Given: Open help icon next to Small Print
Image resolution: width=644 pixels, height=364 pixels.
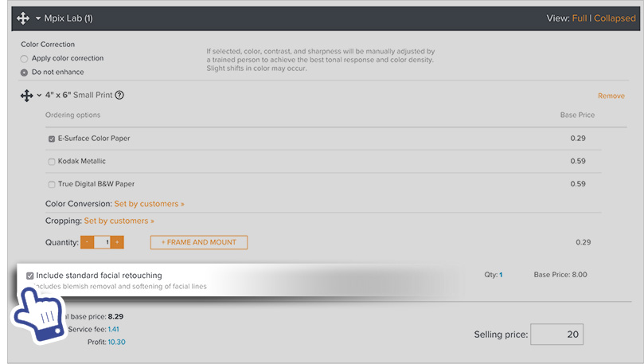Looking at the screenshot, I should point(119,95).
